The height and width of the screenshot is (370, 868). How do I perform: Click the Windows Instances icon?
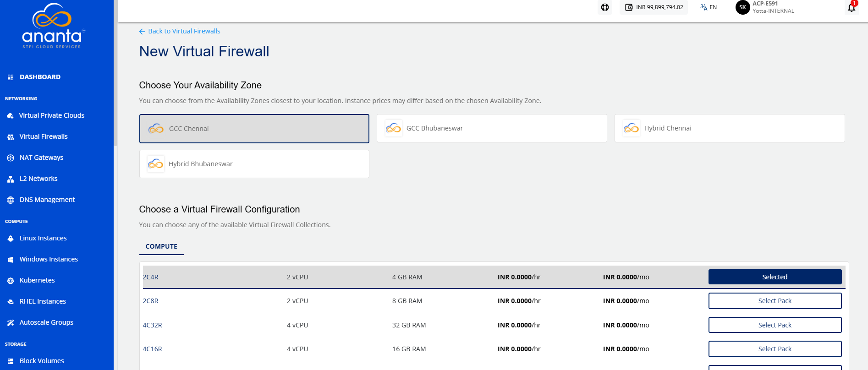click(11, 260)
